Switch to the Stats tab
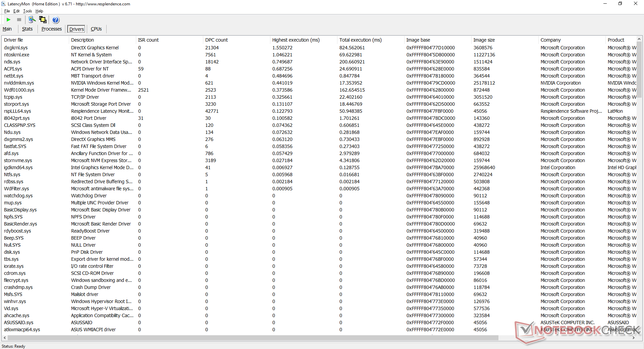 coord(27,29)
